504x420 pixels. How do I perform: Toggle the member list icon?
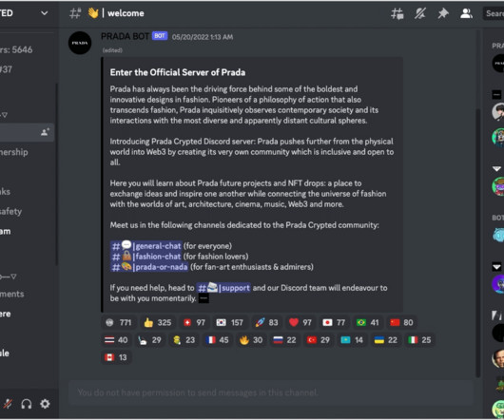[466, 13]
